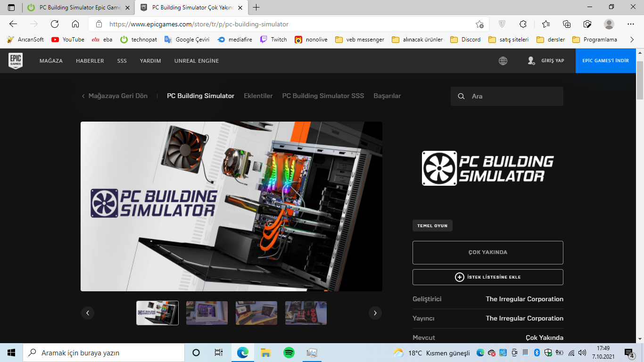Screen dimensions: 644x362
Task: Show previous screenshot in the carousel
Action: pos(87,313)
